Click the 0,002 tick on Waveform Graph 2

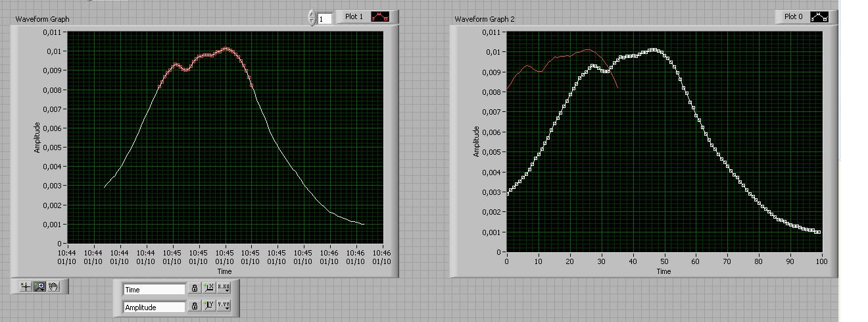pyautogui.click(x=491, y=212)
